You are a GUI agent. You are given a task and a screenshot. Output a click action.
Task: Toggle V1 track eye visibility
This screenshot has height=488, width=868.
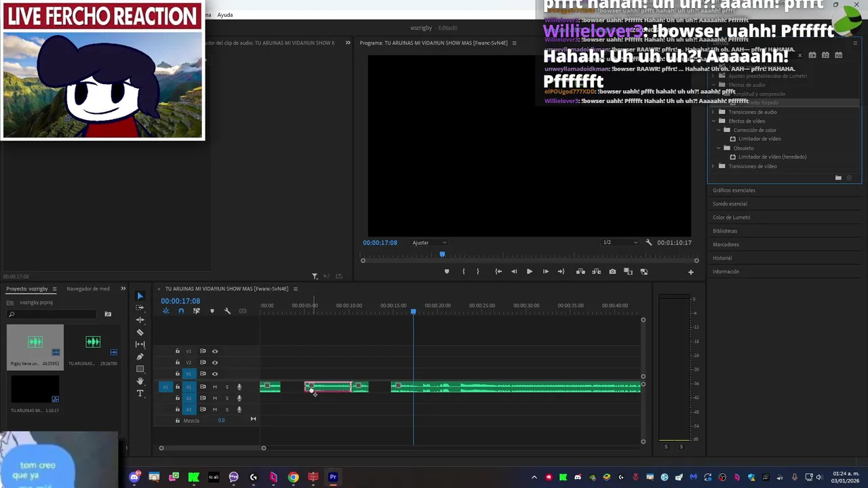tap(215, 373)
